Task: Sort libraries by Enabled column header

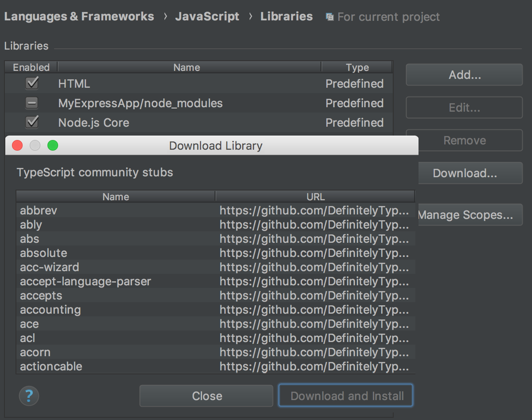Action: 31,67
